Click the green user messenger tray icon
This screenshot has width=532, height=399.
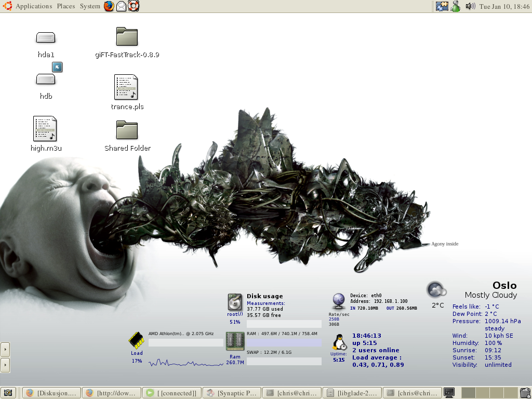(x=456, y=6)
